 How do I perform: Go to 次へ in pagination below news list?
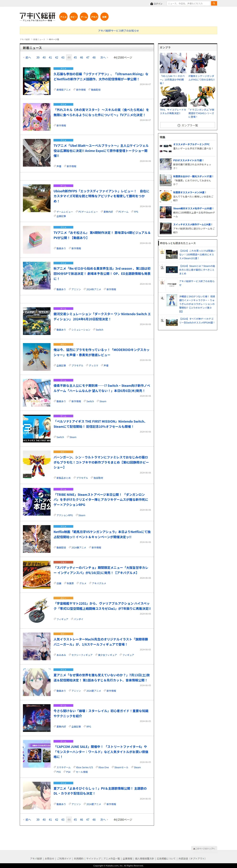click(104, 820)
